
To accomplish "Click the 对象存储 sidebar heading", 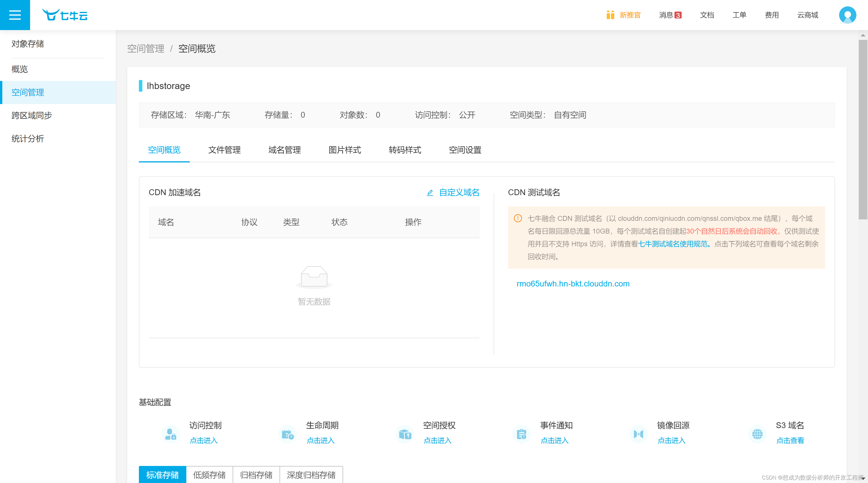I will 27,44.
